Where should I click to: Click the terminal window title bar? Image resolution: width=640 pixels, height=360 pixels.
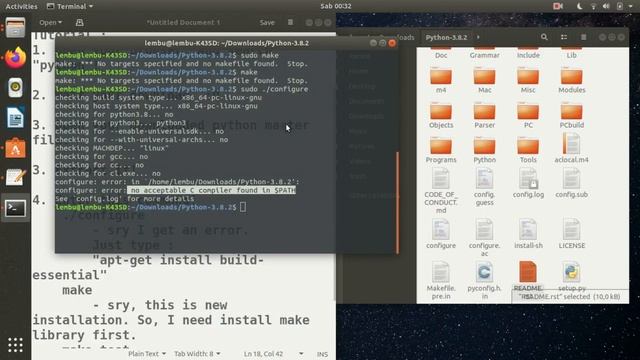coord(227,43)
